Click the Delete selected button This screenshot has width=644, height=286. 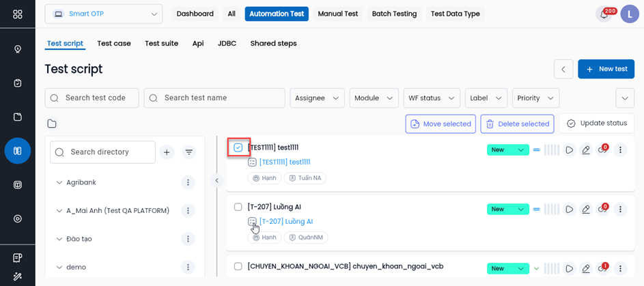coord(516,124)
